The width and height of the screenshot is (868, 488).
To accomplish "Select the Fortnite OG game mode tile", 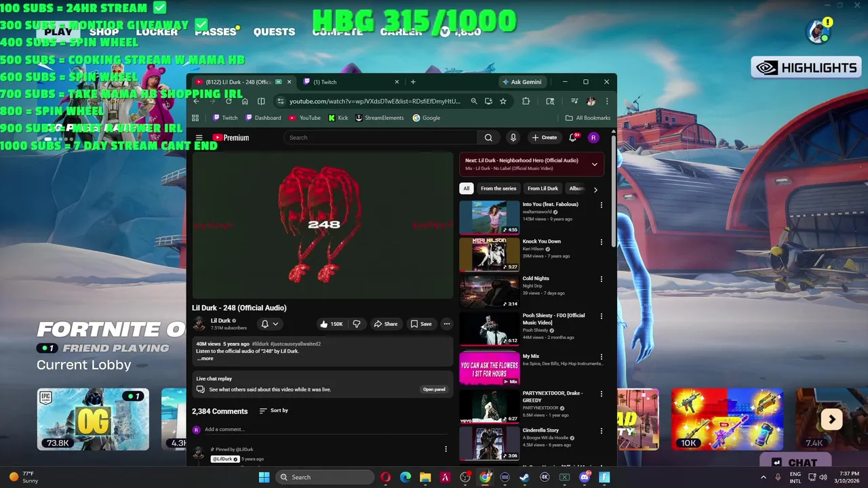I will [x=93, y=420].
